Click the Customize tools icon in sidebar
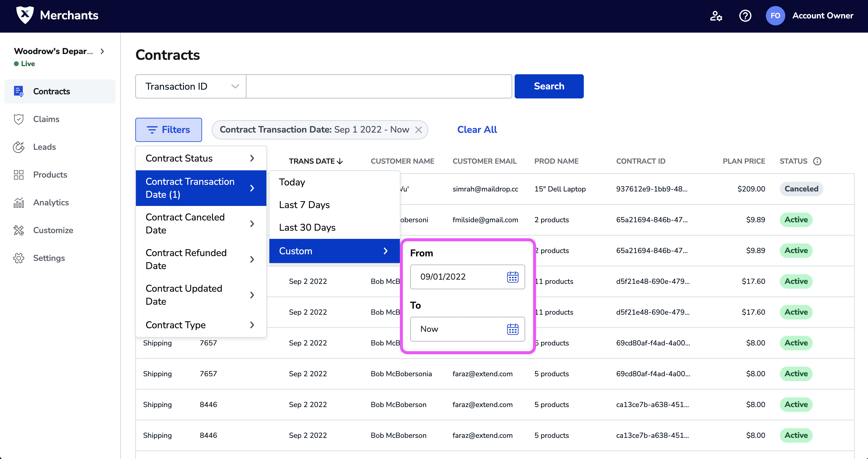This screenshot has height=459, width=868. click(x=18, y=230)
